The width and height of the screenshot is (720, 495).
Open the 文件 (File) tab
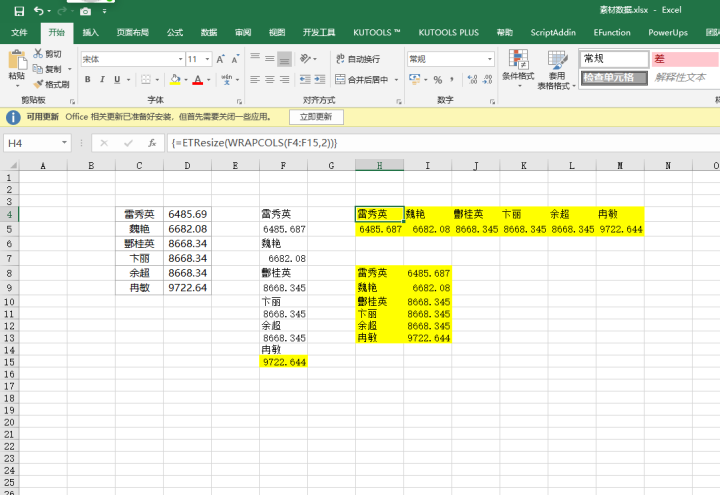(19, 33)
